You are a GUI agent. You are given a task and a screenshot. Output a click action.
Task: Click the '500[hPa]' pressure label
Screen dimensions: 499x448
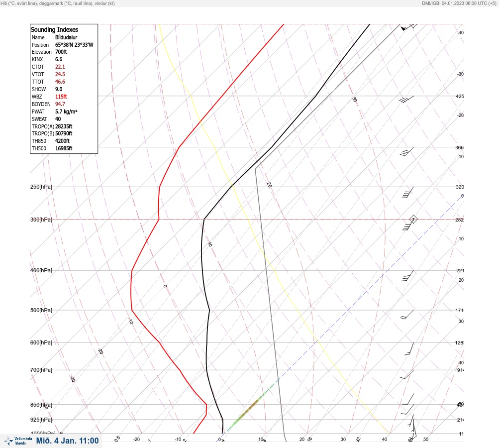pyautogui.click(x=41, y=310)
